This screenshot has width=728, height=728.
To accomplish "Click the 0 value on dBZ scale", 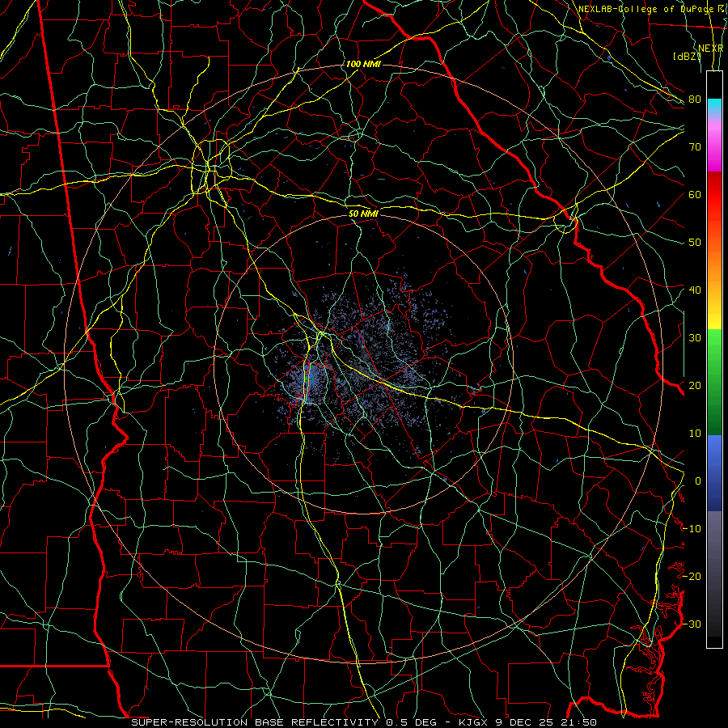I will click(698, 481).
